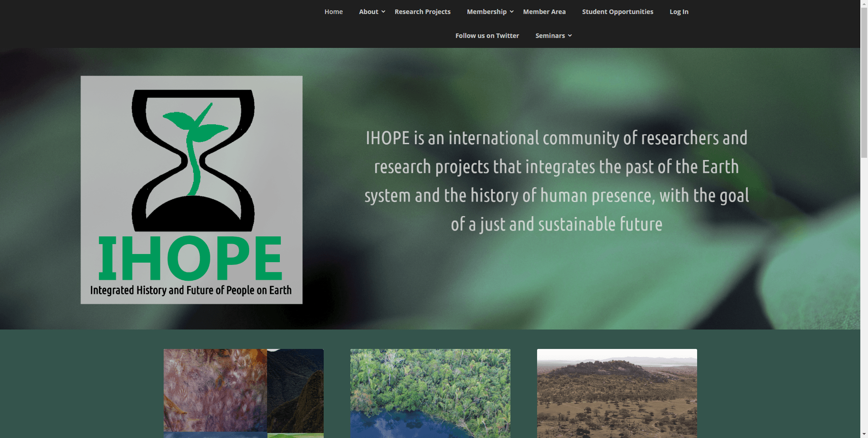Expand the Seminars dropdown menu

pos(550,35)
